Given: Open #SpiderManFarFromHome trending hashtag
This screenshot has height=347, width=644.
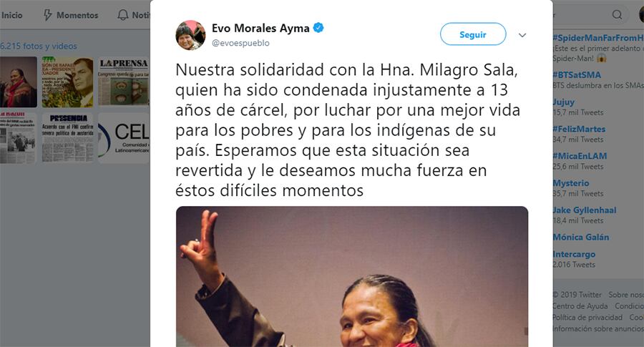Looking at the screenshot, I should point(598,38).
